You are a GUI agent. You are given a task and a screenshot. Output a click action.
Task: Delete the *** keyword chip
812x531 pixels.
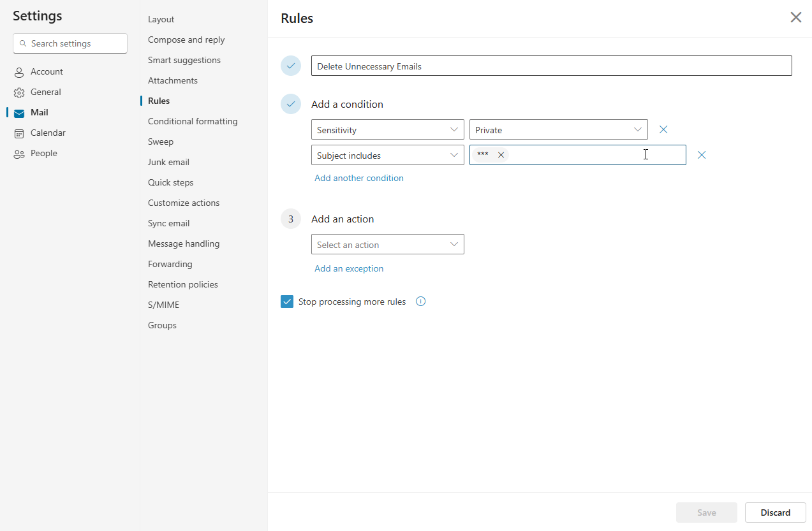pos(501,155)
